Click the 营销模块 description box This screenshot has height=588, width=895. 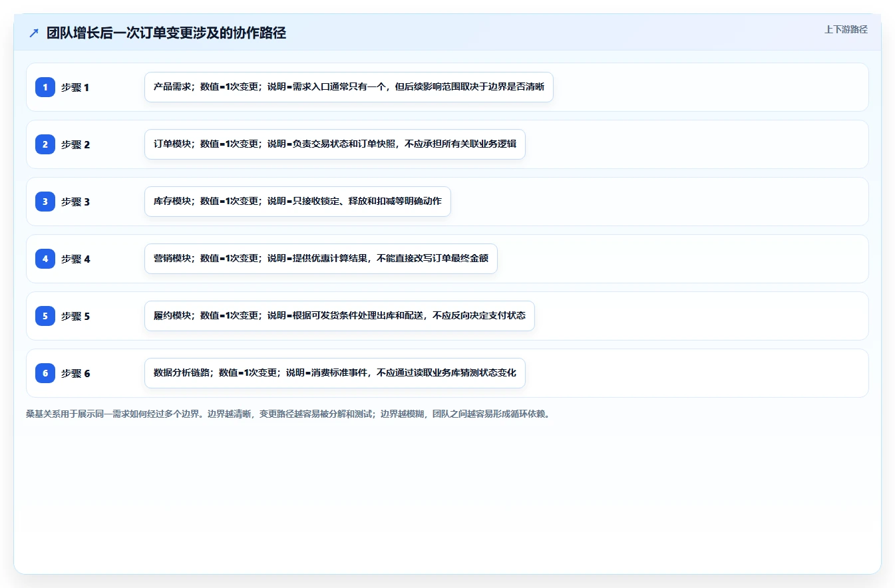[321, 259]
